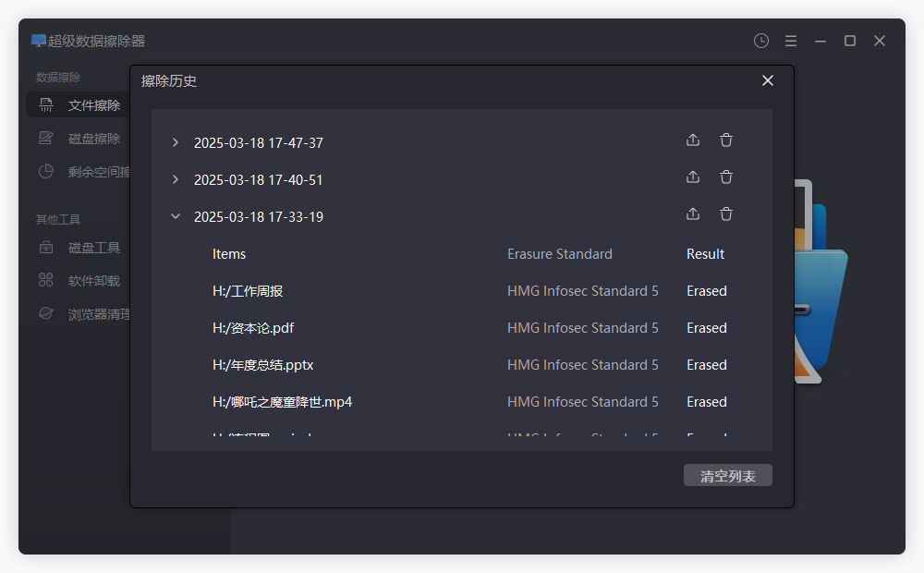Viewport: 924px width, 573px height.
Task: Select the H:/年度总结.pptx row
Action: 262,365
